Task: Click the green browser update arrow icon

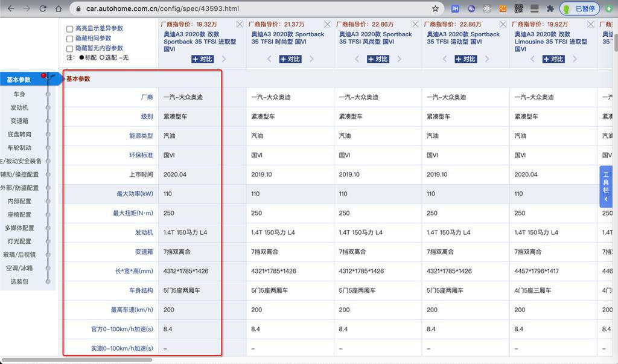Action: coord(609,8)
